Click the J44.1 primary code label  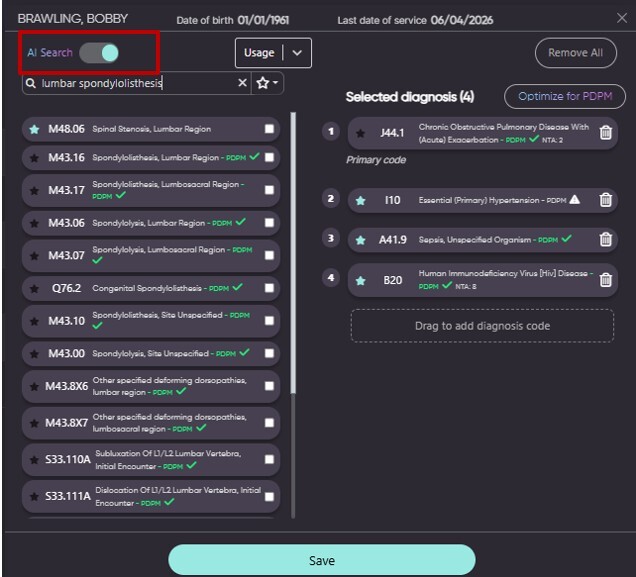click(x=392, y=133)
